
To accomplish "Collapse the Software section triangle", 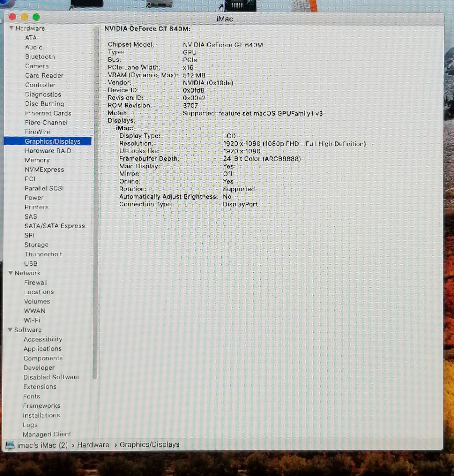I will (11, 329).
